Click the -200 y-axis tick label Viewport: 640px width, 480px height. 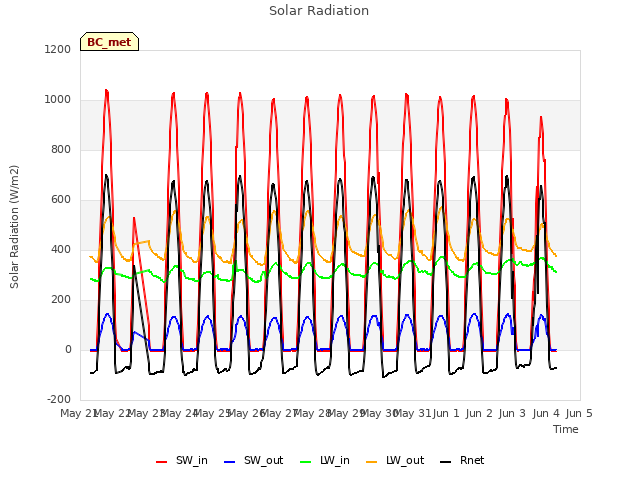click(x=59, y=400)
